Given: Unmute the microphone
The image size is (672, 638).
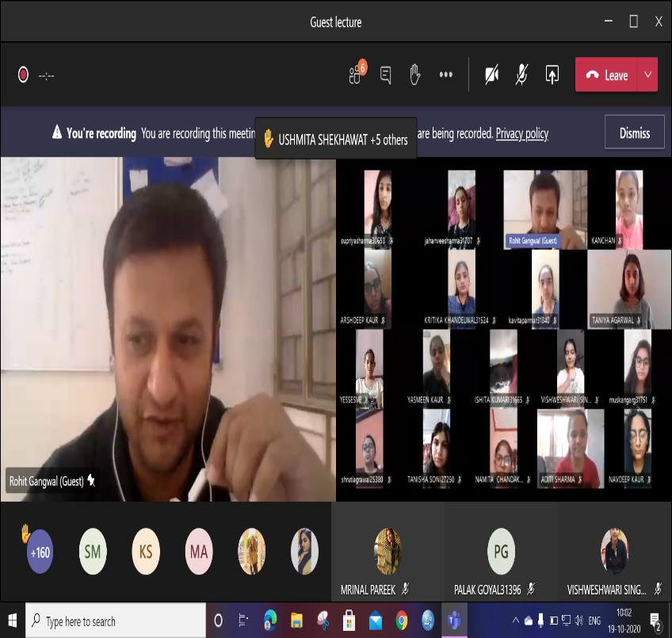Looking at the screenshot, I should click(521, 75).
